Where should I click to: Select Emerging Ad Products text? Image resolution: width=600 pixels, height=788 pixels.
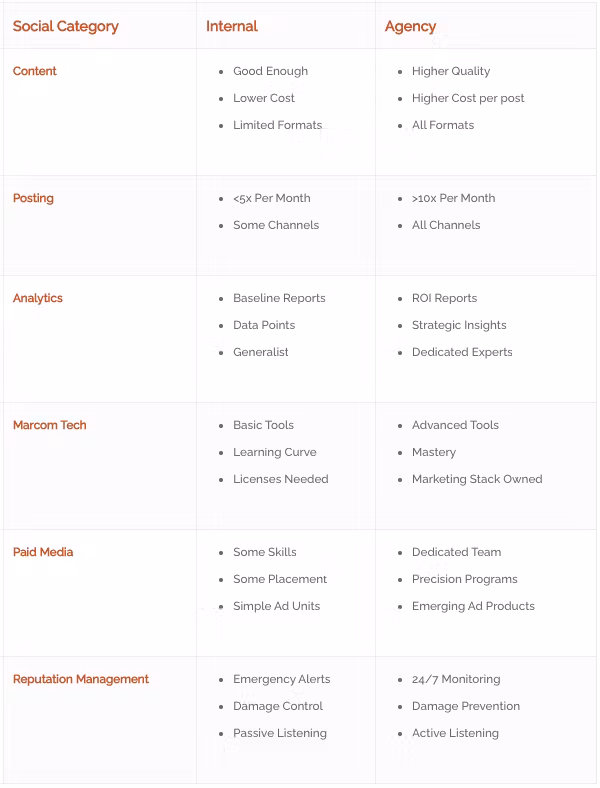click(x=473, y=606)
